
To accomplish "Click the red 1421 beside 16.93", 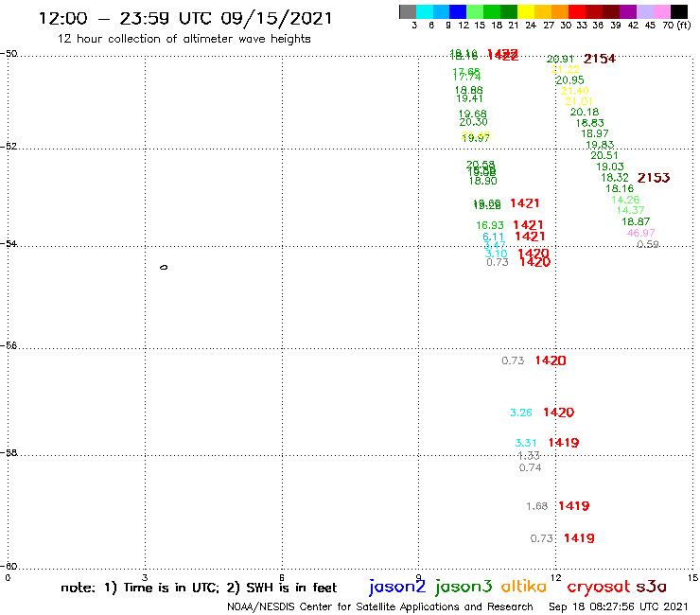I will point(528,225).
